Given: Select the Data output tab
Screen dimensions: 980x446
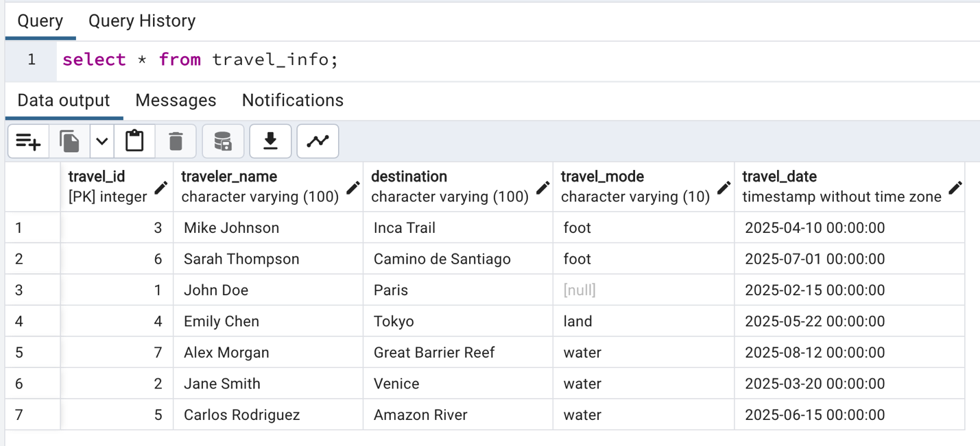Looking at the screenshot, I should click(x=64, y=101).
